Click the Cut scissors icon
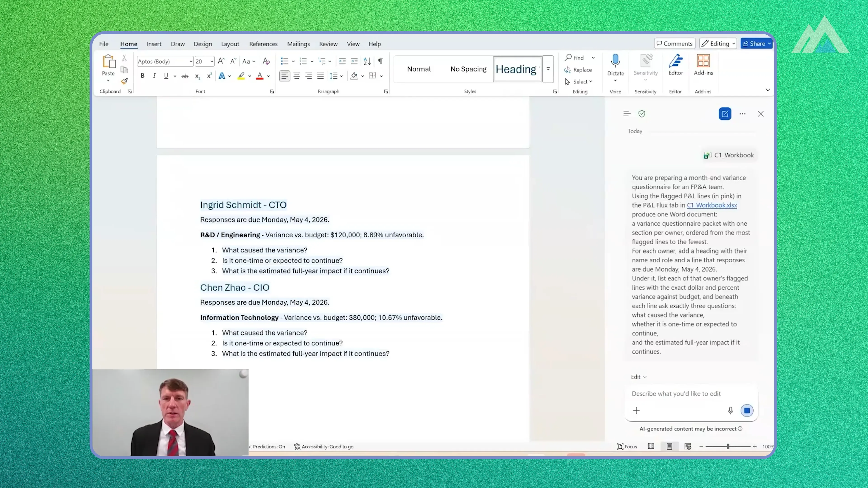The width and height of the screenshot is (868, 488). click(x=124, y=58)
